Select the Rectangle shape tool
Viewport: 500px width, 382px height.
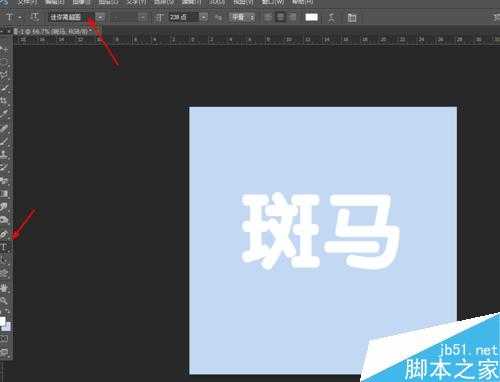4,274
